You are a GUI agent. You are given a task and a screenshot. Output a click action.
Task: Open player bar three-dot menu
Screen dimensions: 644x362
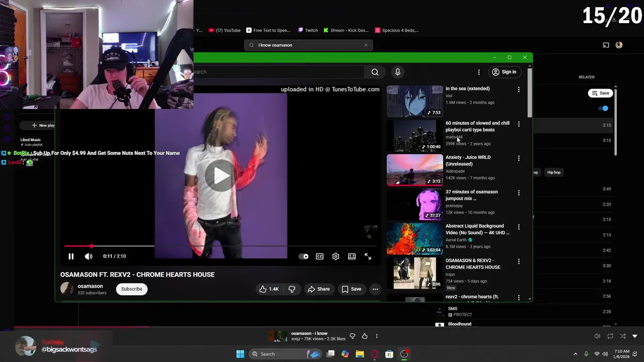pos(377,336)
